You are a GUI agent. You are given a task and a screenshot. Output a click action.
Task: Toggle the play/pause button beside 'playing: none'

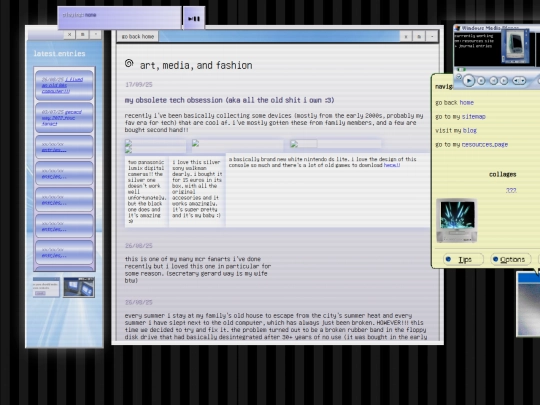194,18
